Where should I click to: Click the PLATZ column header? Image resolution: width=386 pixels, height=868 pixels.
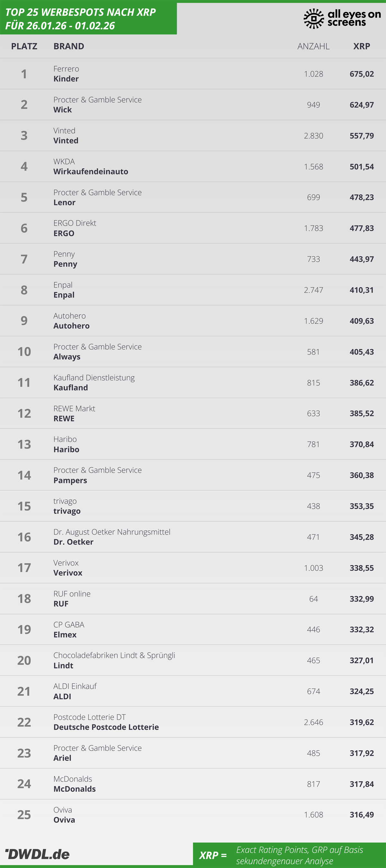[24, 46]
